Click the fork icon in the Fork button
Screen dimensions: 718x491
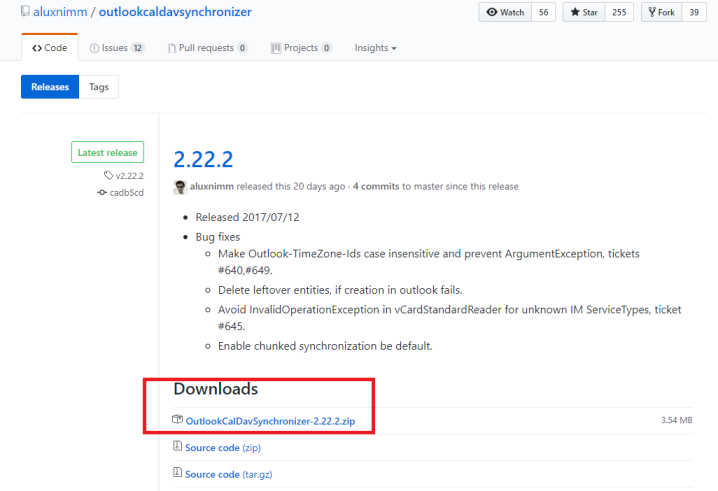pyautogui.click(x=652, y=12)
